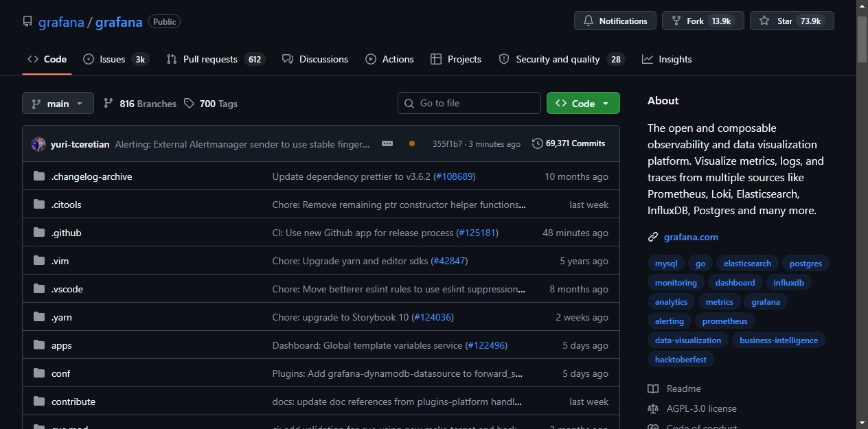Select the business-intelligence topic tag
868x429 pixels.
pos(779,340)
